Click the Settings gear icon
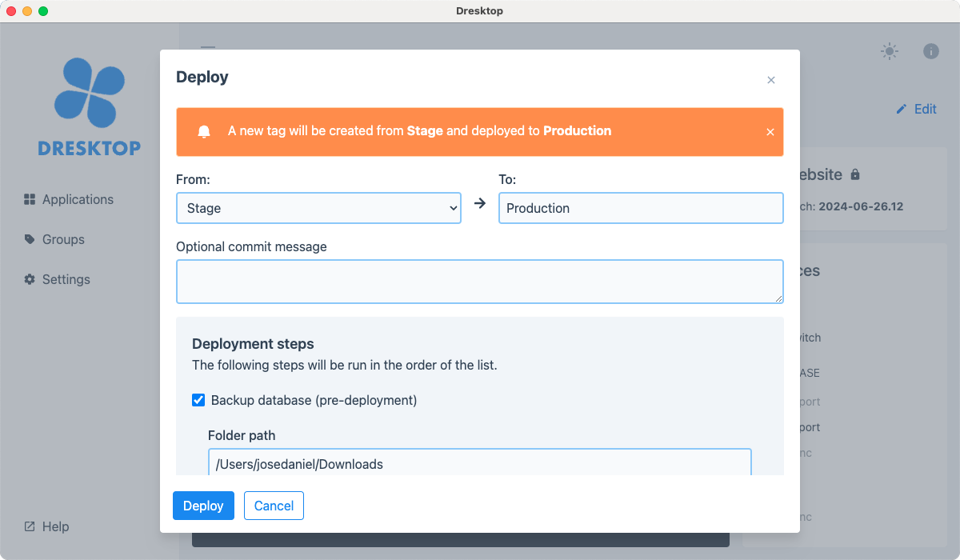 [x=30, y=279]
